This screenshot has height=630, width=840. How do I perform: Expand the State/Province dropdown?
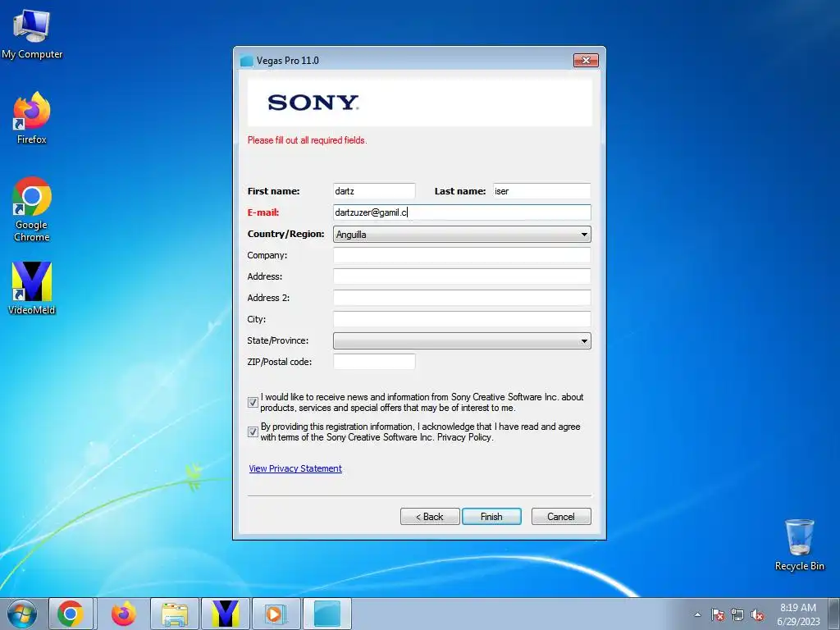pos(462,340)
